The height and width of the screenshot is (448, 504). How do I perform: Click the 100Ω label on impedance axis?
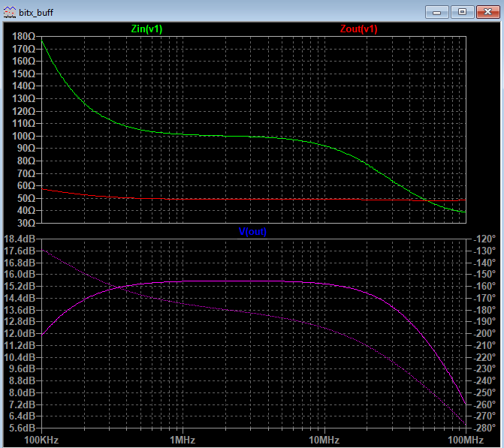pos(23,136)
